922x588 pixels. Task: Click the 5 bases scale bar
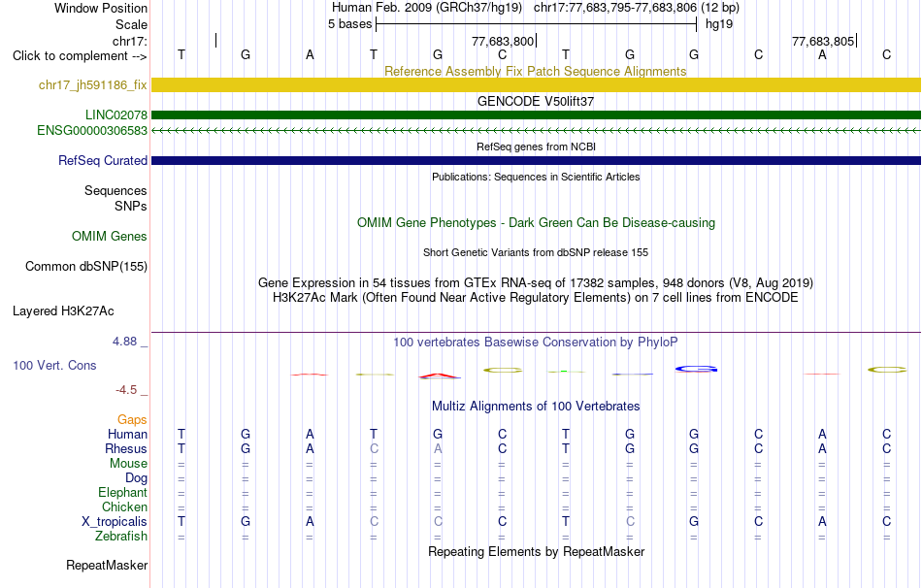pos(536,24)
